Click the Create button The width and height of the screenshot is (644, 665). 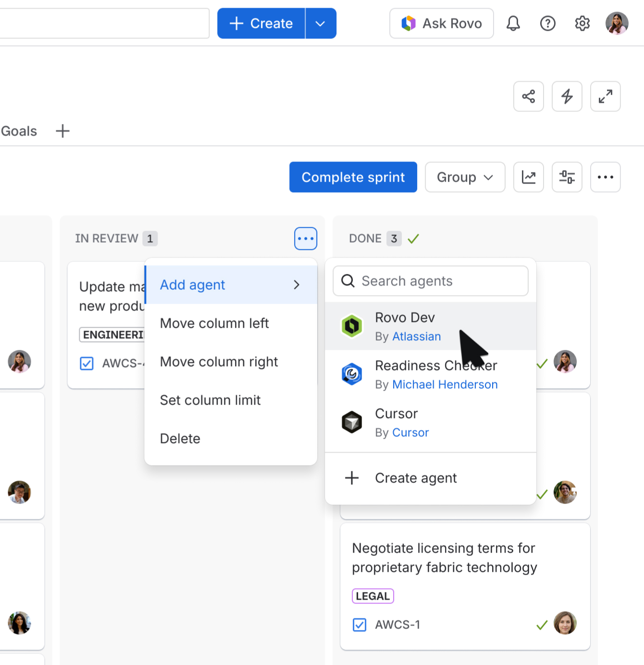(261, 23)
